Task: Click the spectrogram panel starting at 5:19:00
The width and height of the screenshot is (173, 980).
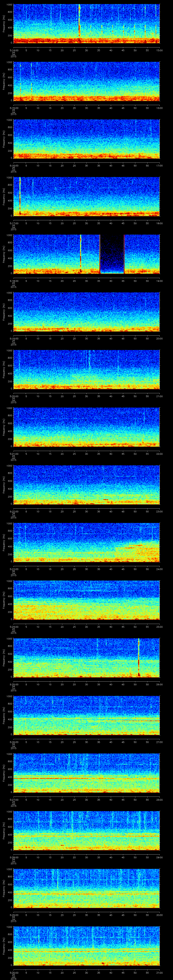Action: [x=86, y=312]
